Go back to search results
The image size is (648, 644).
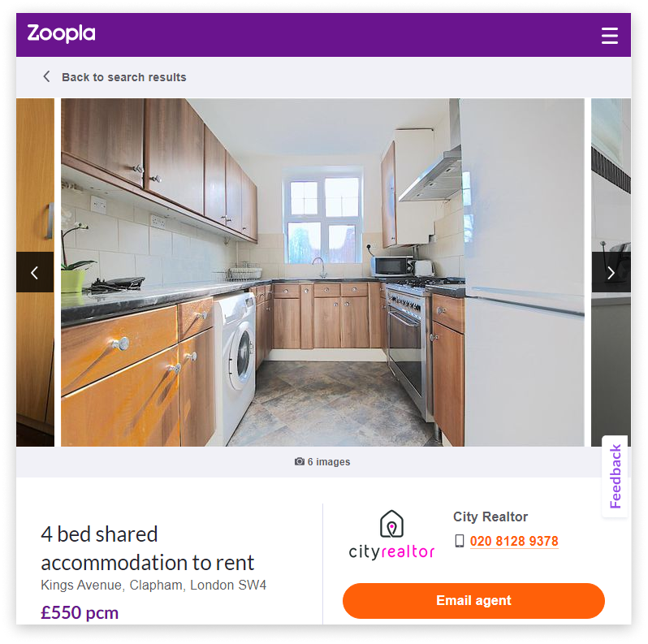point(124,77)
